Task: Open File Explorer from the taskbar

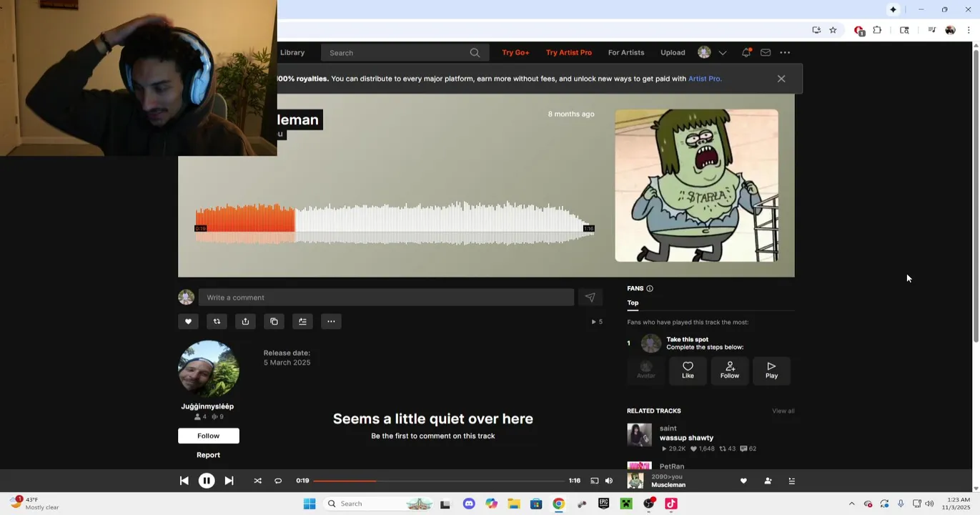Action: click(514, 504)
